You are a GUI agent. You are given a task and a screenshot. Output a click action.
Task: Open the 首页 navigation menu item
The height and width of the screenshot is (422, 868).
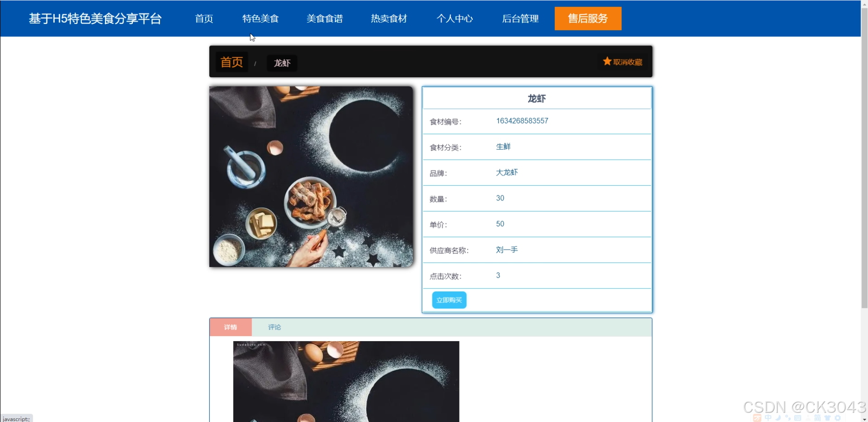pos(204,18)
